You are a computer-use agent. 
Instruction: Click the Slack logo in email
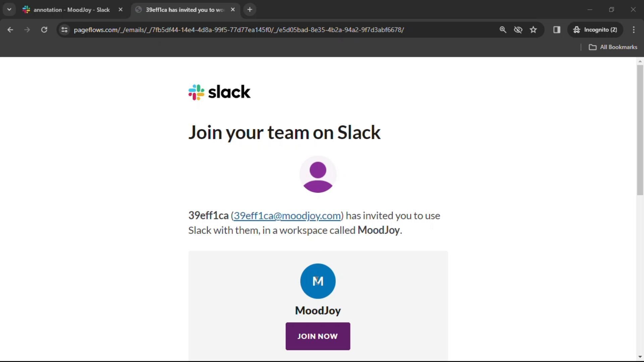click(219, 92)
